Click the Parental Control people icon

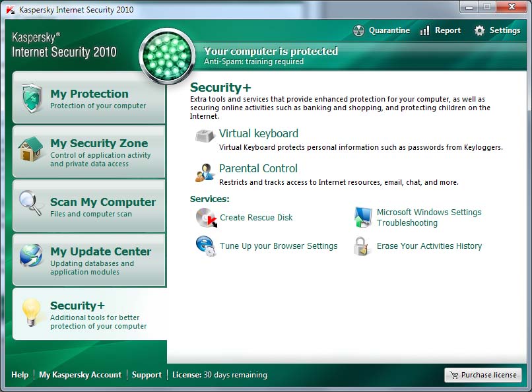coord(205,173)
